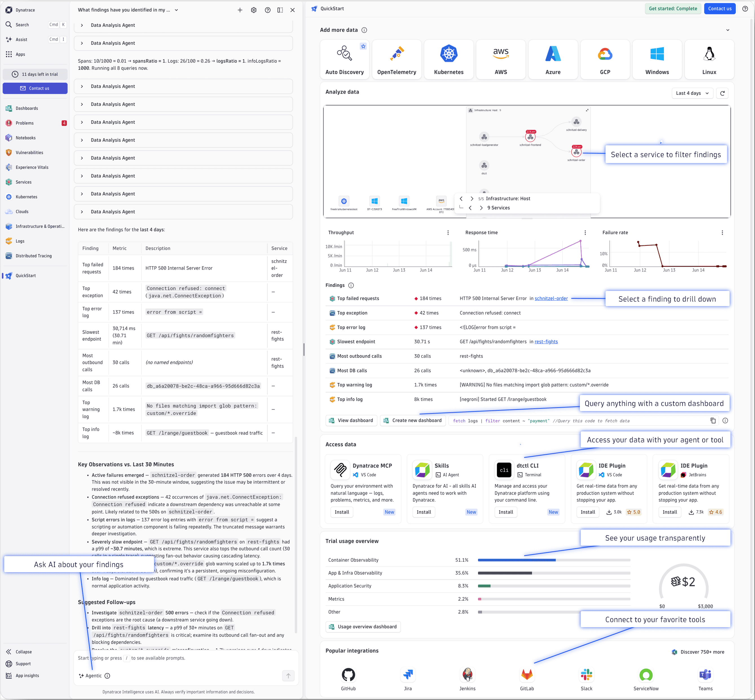Open the GCP data source tile
Image resolution: width=755 pixels, height=700 pixels.
605,60
